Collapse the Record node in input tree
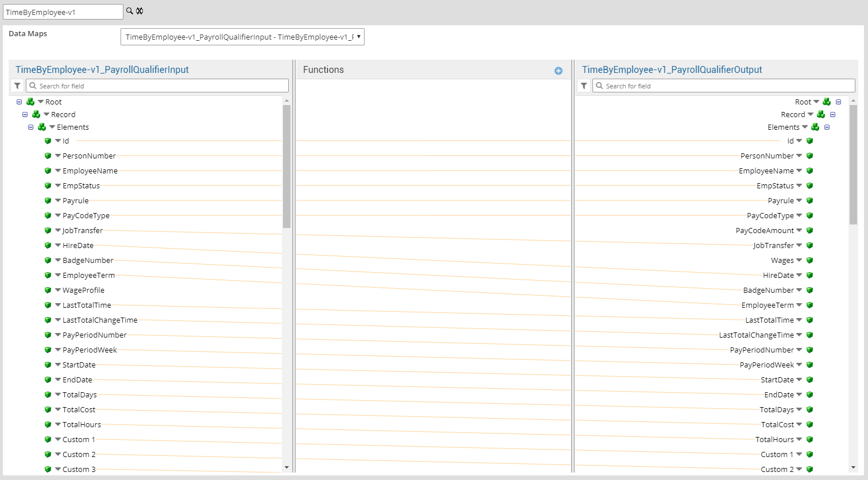The width and height of the screenshot is (868, 480). point(25,114)
